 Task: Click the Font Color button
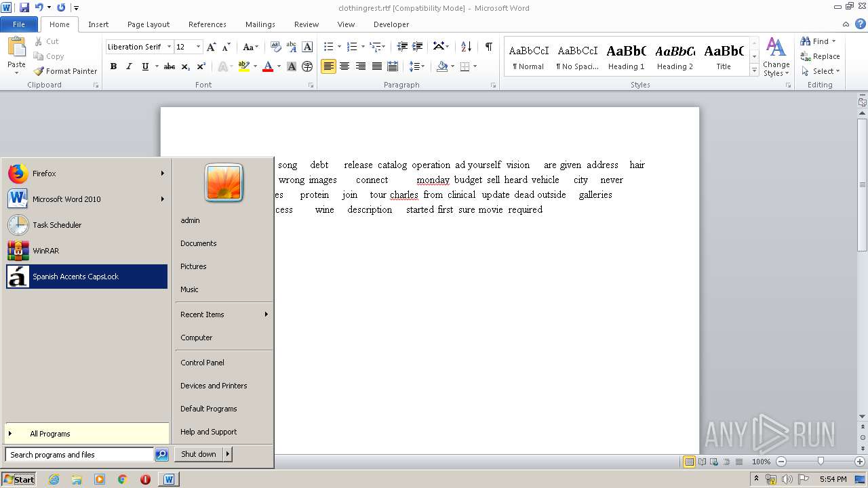268,66
